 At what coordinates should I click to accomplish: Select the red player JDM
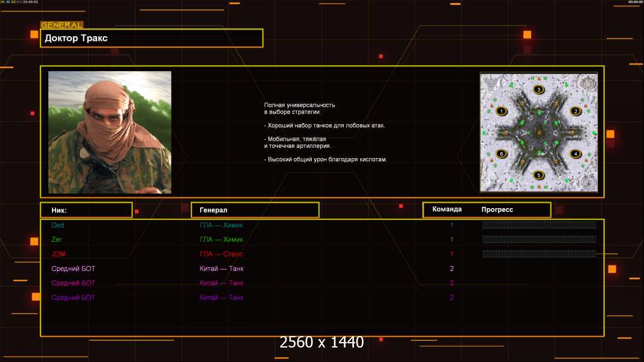pos(59,254)
